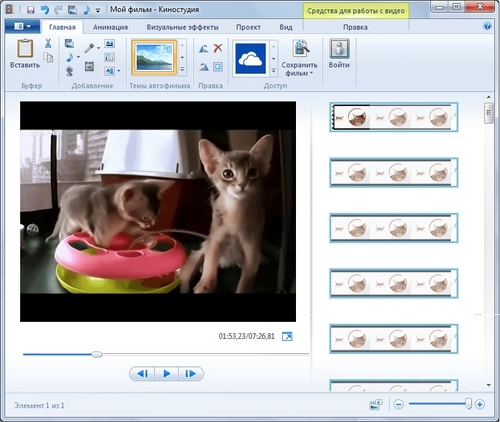Click the storyboard scroll down arrow

[489, 385]
